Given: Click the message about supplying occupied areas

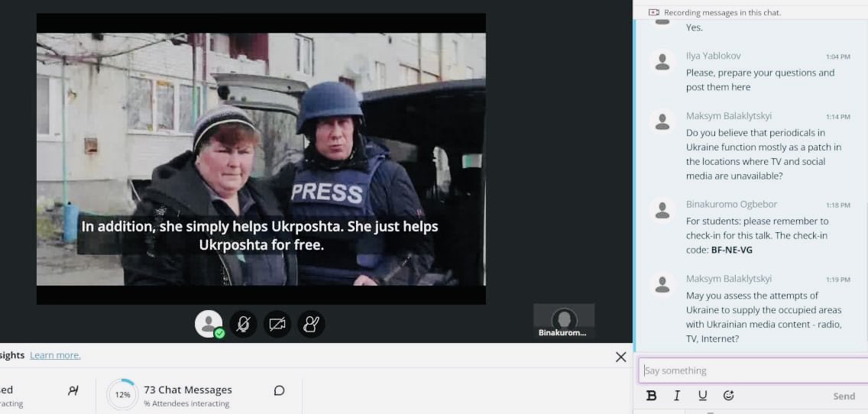Looking at the screenshot, I should [x=764, y=317].
